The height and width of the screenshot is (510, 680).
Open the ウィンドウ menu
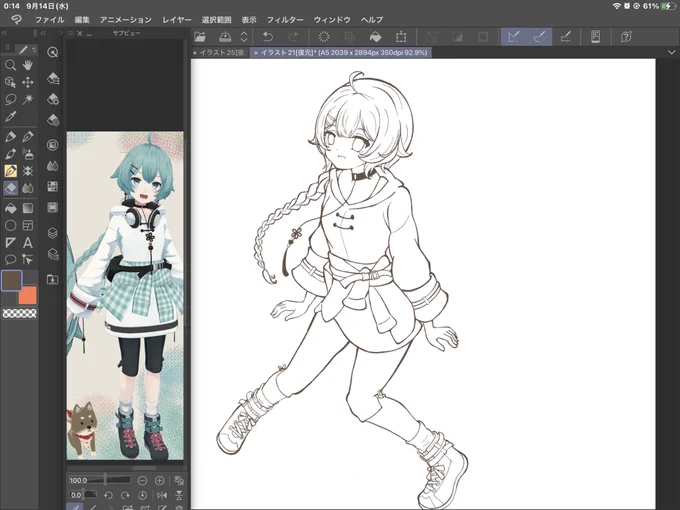[332, 20]
